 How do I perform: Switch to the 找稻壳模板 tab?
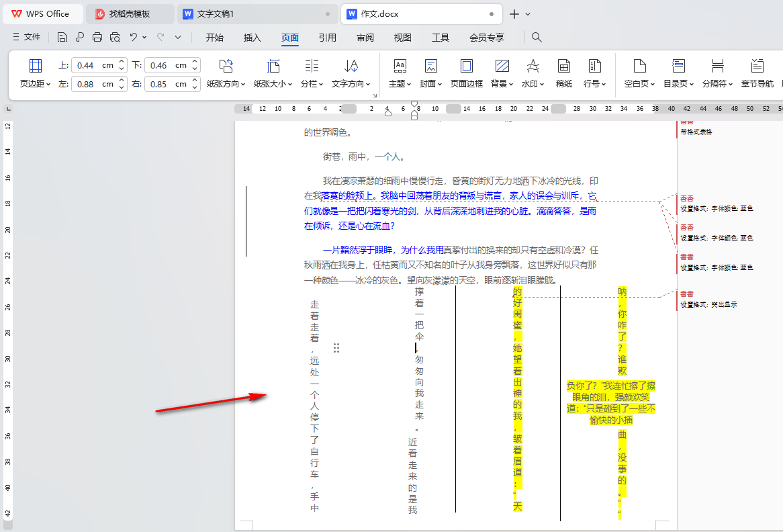click(x=130, y=14)
